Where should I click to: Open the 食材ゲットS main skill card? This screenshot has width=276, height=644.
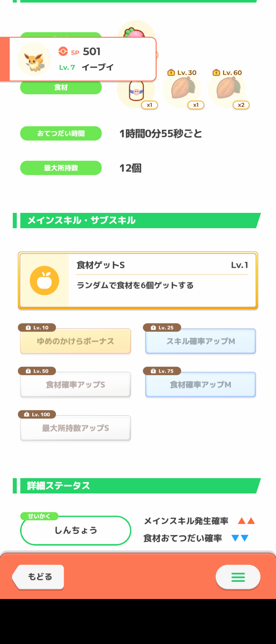(x=138, y=280)
